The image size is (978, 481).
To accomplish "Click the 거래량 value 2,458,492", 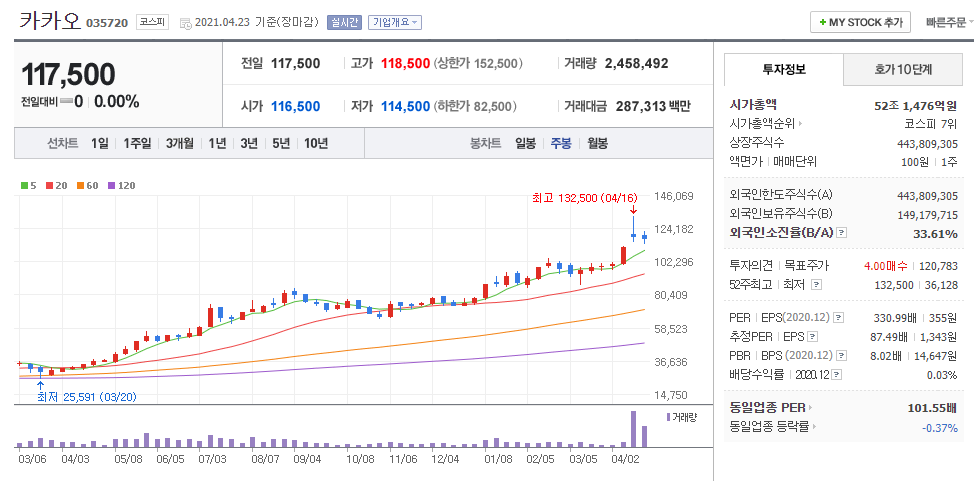I will click(636, 63).
